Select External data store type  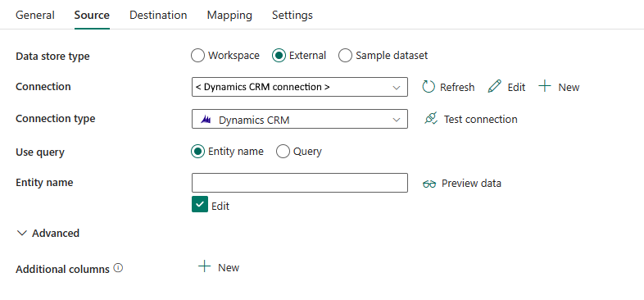279,56
